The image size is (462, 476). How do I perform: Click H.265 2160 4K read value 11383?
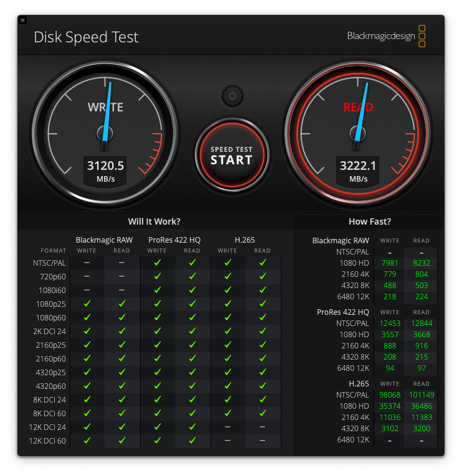pyautogui.click(x=422, y=418)
